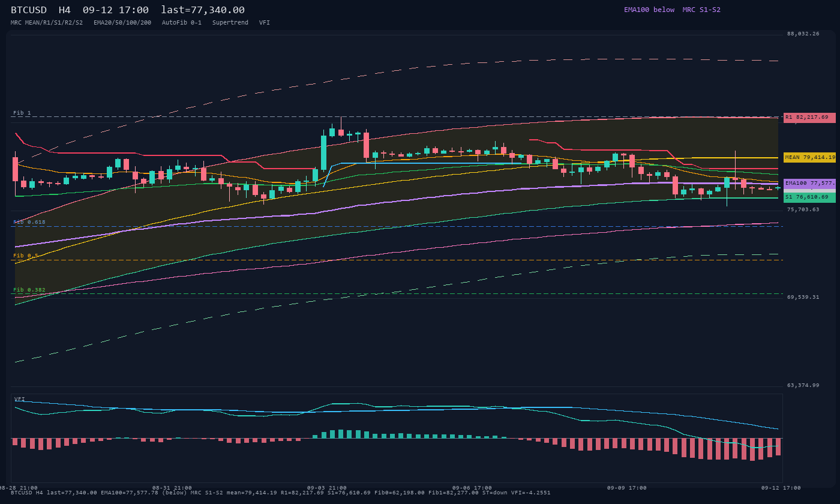Click the BTCUSD symbol title
Screen dimensions: 840x504
(29, 10)
